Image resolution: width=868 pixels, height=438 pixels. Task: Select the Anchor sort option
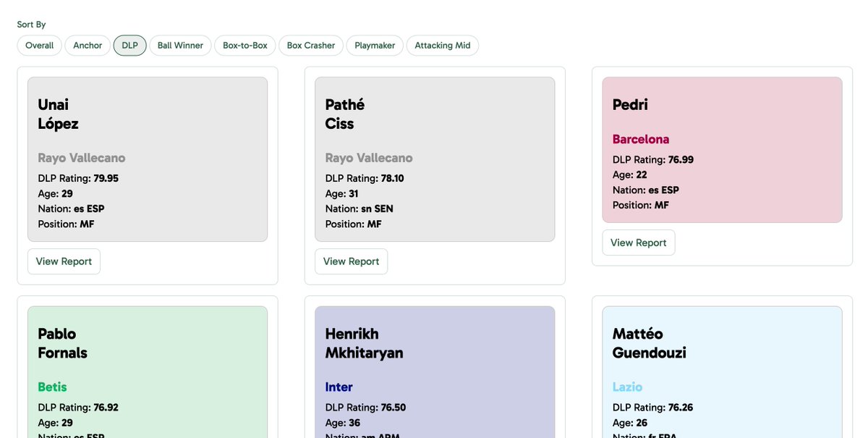[x=88, y=46]
